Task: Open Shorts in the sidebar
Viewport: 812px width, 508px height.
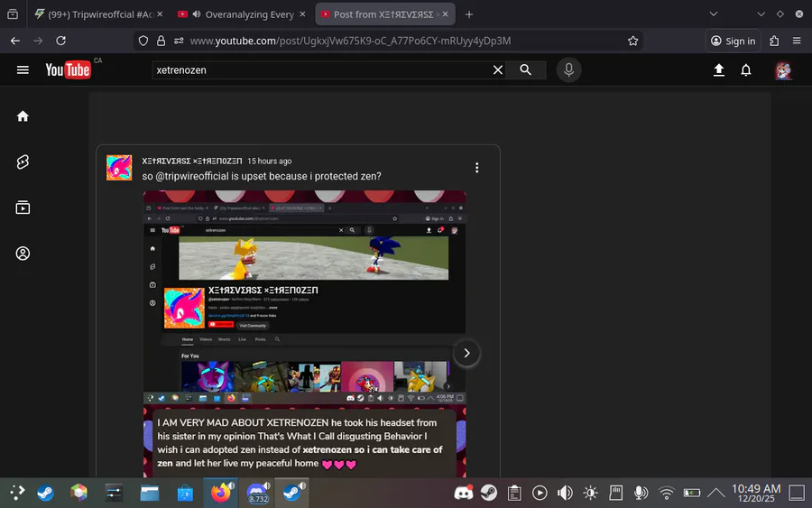Action: pyautogui.click(x=23, y=162)
